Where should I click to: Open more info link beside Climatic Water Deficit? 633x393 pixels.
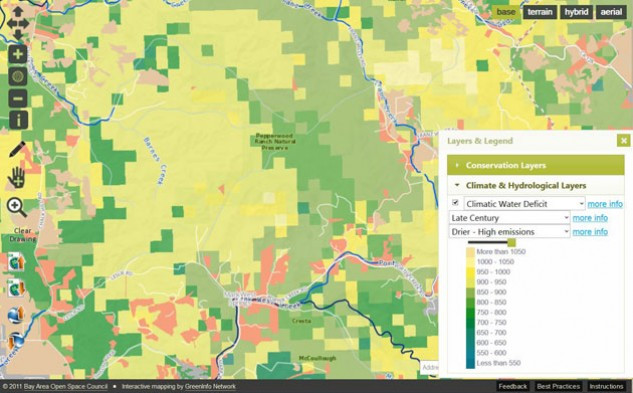click(605, 204)
